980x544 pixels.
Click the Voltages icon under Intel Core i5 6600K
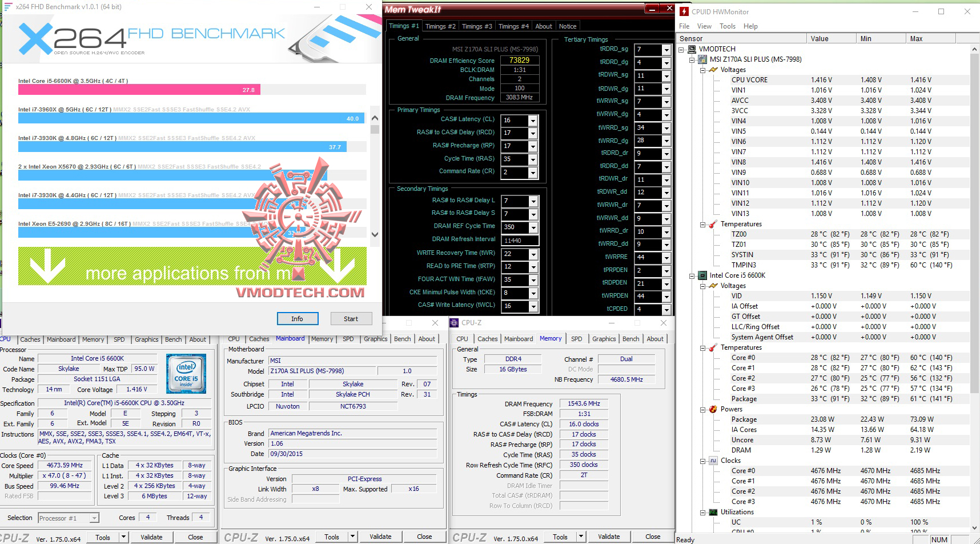[713, 286]
